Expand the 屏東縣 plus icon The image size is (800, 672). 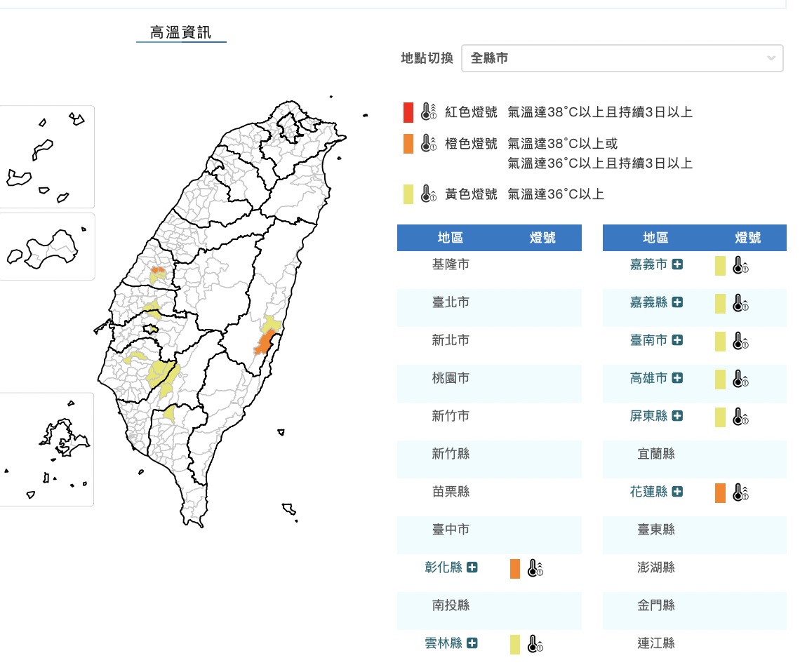coord(677,416)
